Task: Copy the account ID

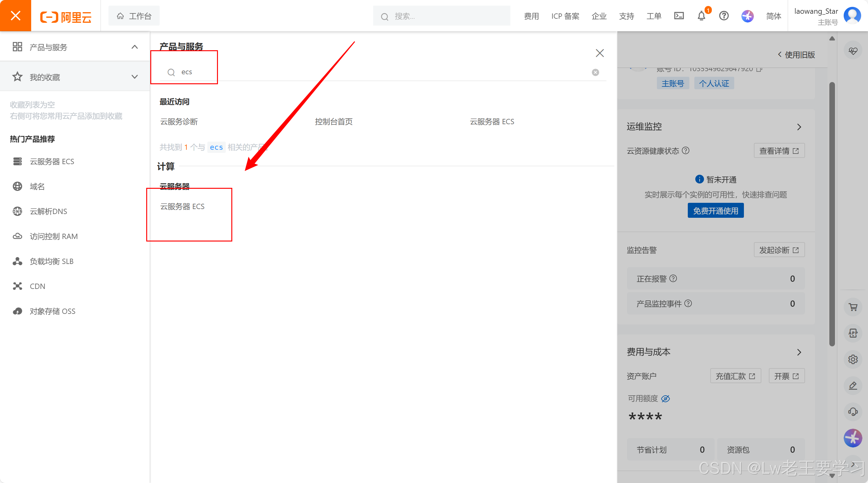Action: tap(759, 69)
